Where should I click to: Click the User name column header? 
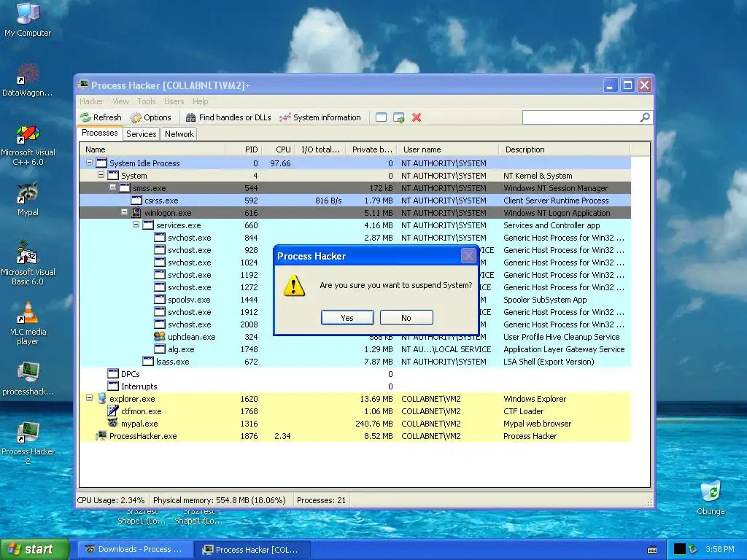[448, 149]
